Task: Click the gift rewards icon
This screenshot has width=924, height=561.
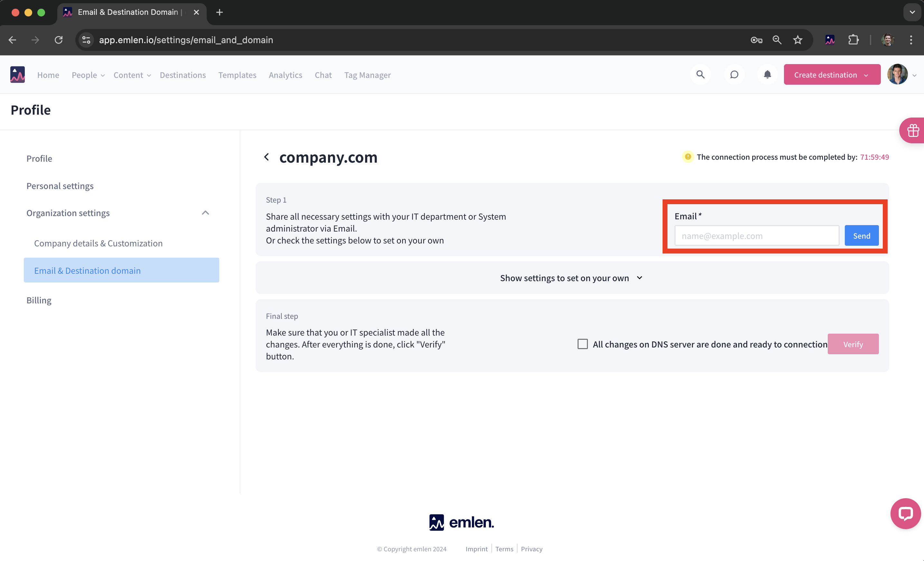Action: [913, 130]
